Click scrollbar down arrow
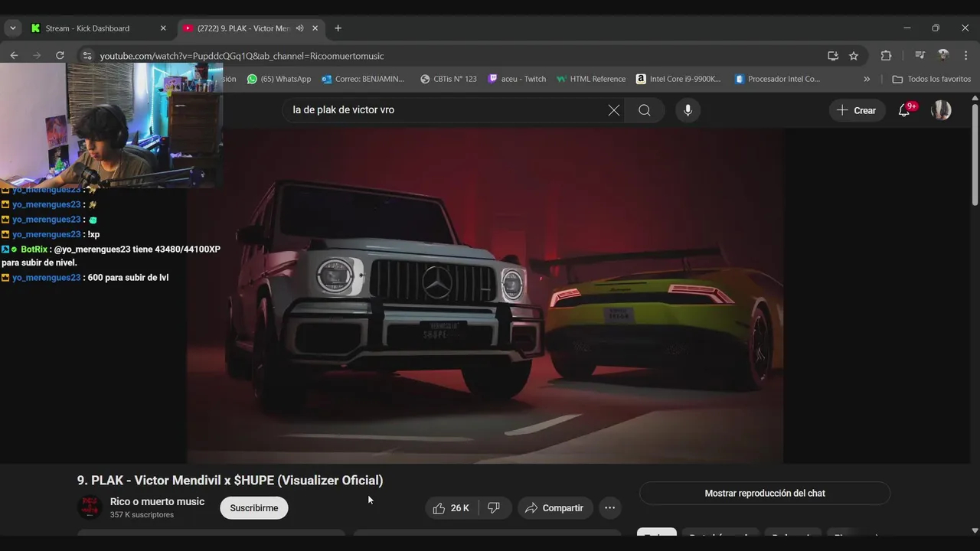This screenshot has width=980, height=551. (975, 530)
